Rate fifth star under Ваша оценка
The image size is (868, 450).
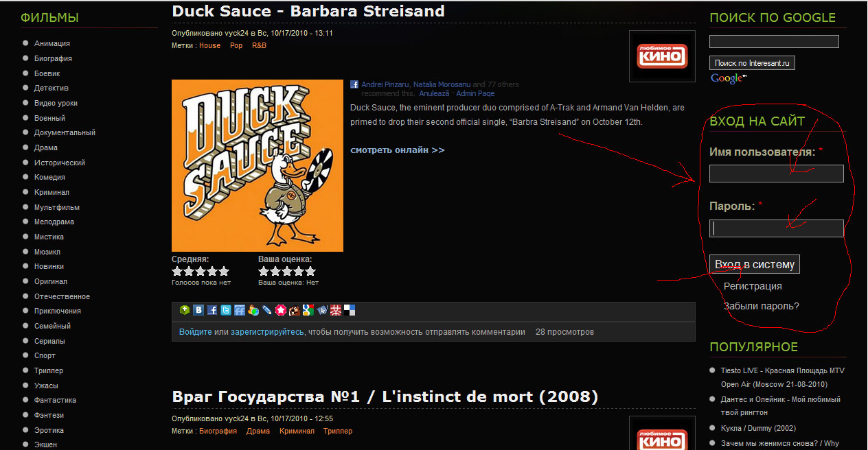[310, 272]
